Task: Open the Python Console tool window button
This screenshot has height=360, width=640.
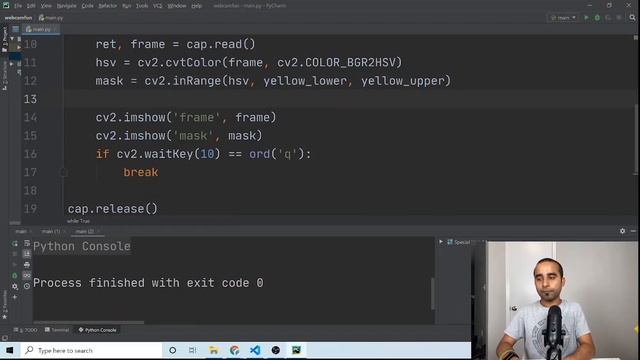Action: [98, 330]
